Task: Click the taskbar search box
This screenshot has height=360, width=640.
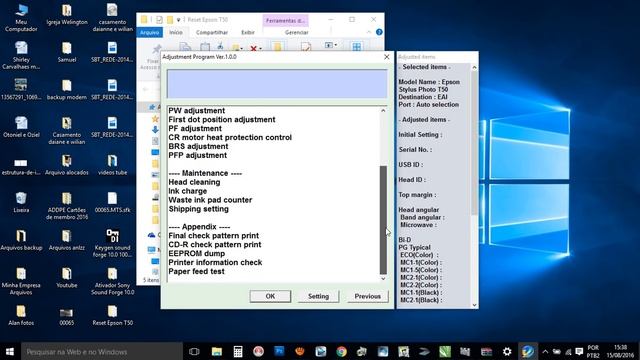Action: pyautogui.click(x=102, y=351)
